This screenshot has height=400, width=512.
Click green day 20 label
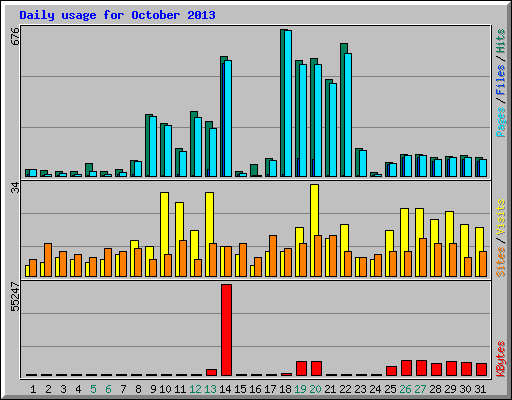click(x=315, y=389)
